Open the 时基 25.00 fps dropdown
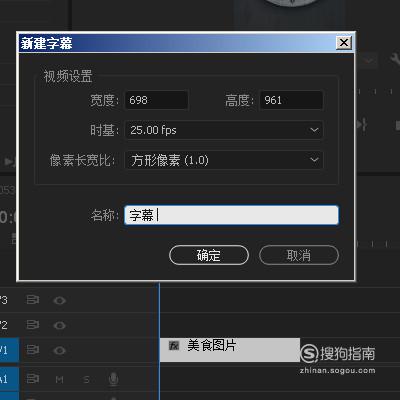The image size is (400, 400). pyautogui.click(x=224, y=130)
